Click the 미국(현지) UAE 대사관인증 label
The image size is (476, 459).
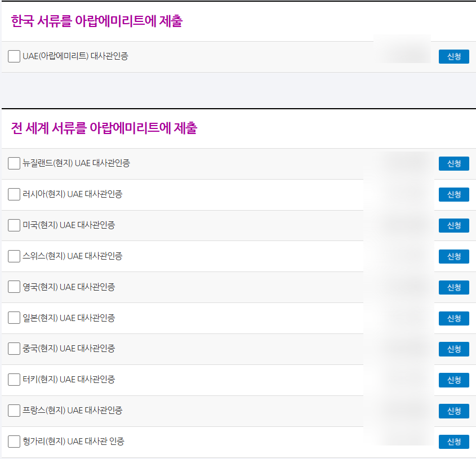[69, 225]
